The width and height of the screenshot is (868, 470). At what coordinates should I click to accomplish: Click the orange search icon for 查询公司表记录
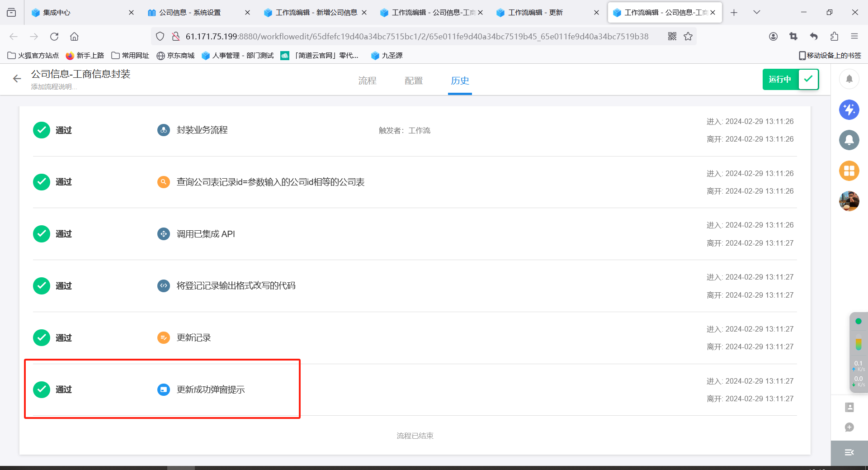tap(163, 182)
